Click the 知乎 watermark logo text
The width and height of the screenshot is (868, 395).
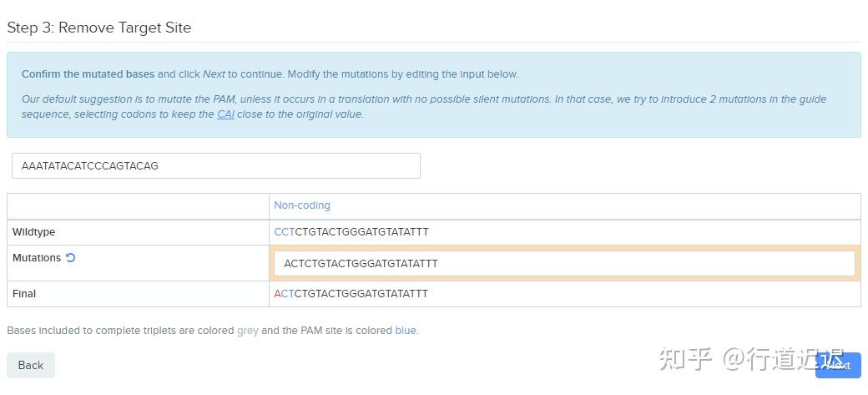click(685, 360)
